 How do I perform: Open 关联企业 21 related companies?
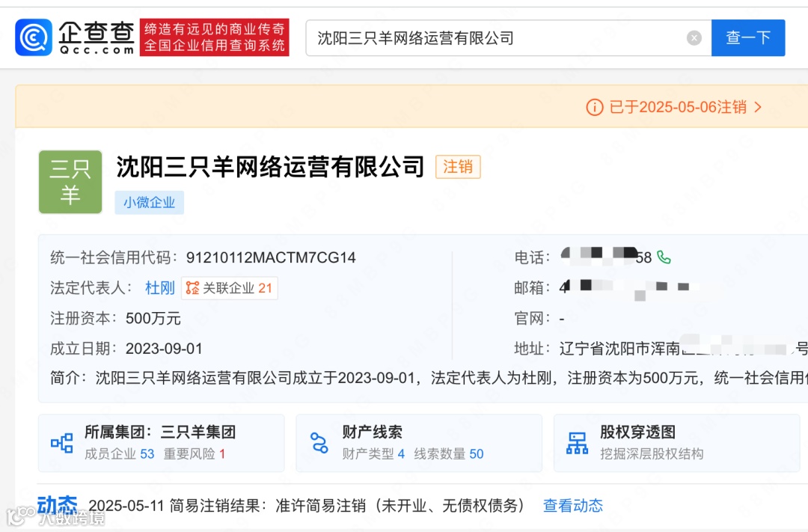[230, 287]
